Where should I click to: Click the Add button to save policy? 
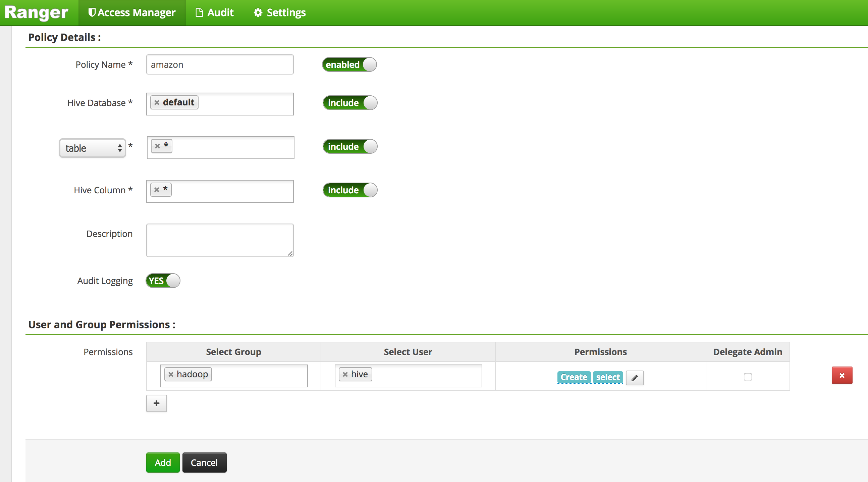(163, 463)
